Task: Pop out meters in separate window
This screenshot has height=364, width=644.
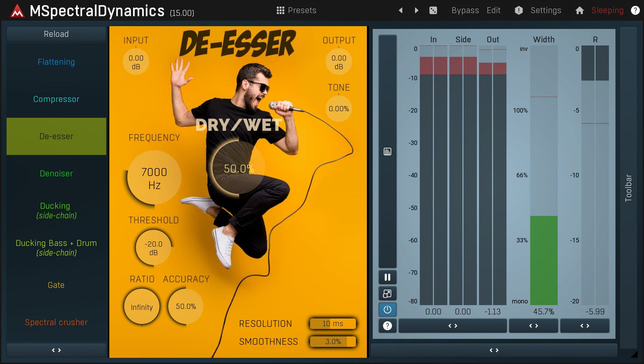Action: pyautogui.click(x=387, y=294)
